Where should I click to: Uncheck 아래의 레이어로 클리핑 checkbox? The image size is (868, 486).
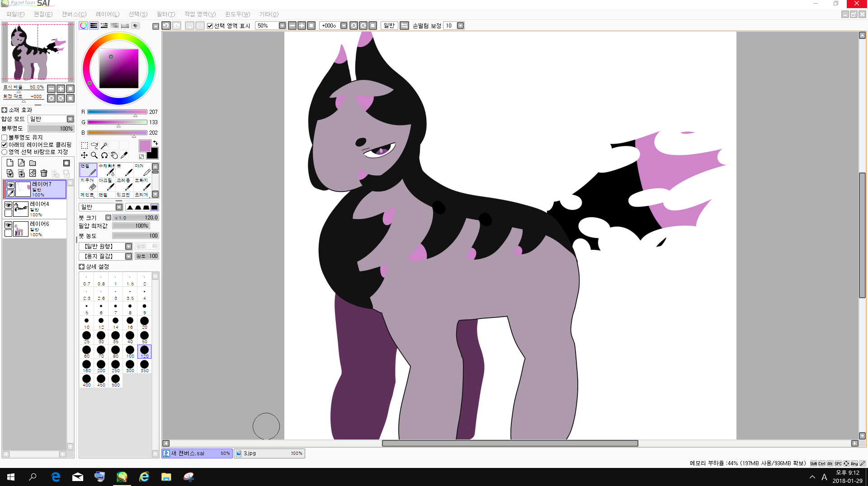pyautogui.click(x=5, y=145)
